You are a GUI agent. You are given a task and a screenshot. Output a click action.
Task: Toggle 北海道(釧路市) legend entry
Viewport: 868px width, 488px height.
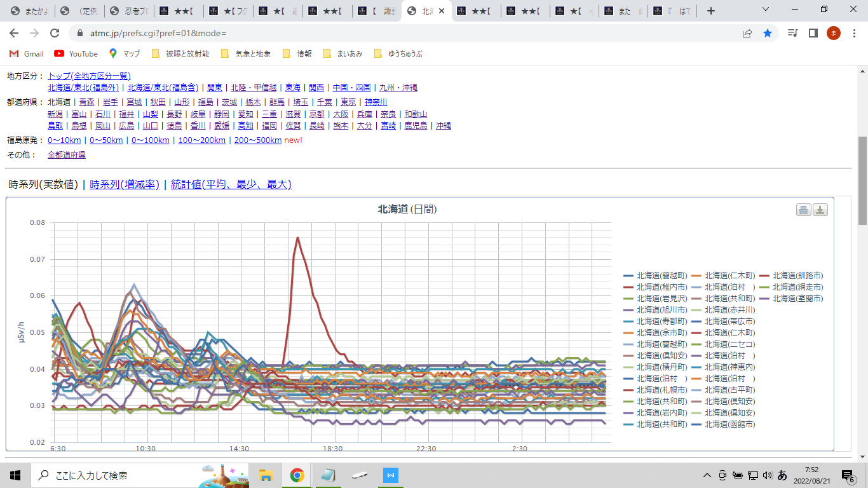tap(791, 276)
